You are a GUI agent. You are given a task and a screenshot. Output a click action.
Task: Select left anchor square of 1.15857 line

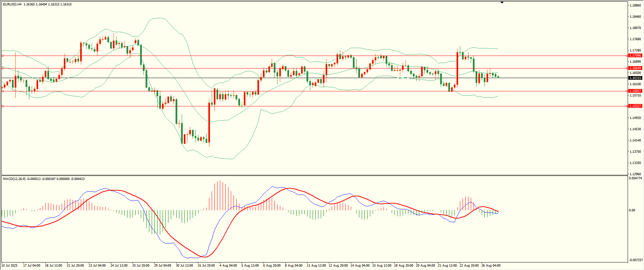3,91
